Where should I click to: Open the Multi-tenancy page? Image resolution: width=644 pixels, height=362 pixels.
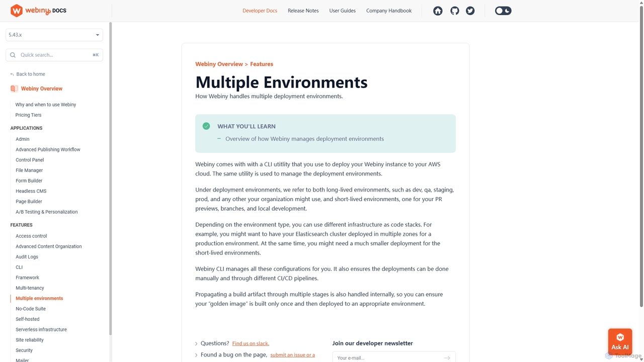[x=30, y=288]
